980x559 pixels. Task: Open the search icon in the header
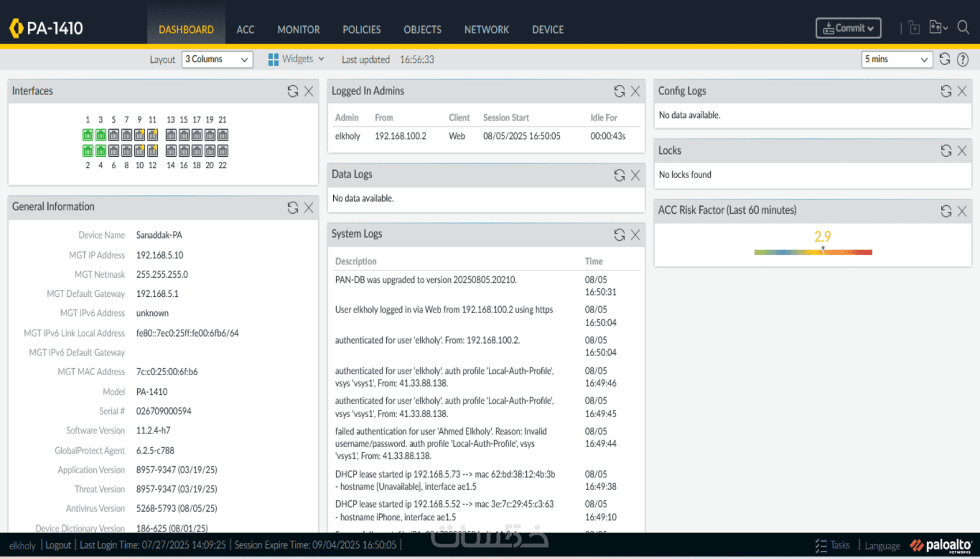coord(963,27)
